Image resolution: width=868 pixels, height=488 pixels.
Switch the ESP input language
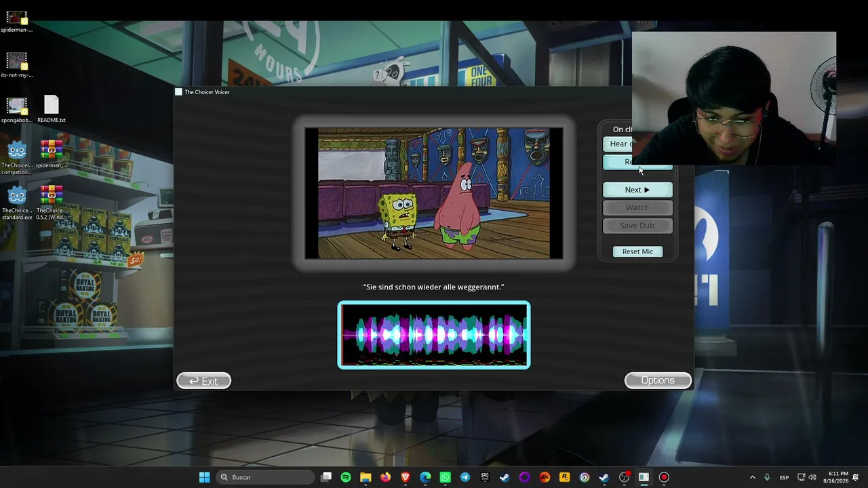[x=785, y=477]
